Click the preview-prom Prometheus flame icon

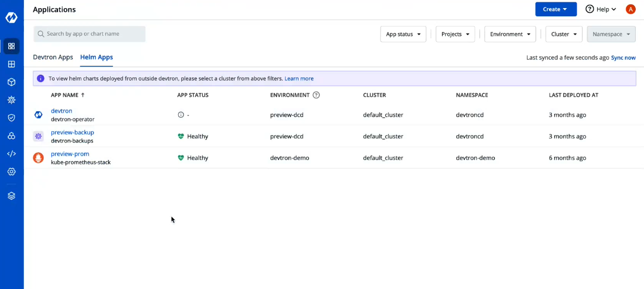point(38,158)
